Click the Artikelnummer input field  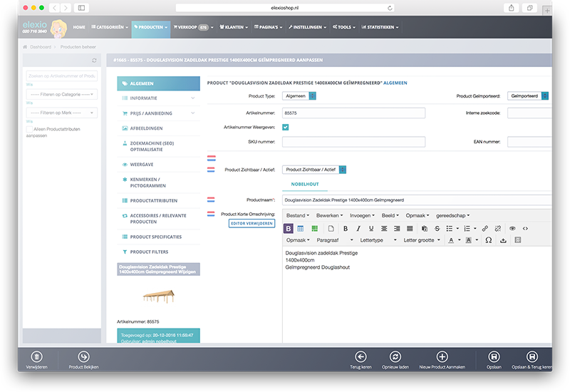[x=353, y=113]
